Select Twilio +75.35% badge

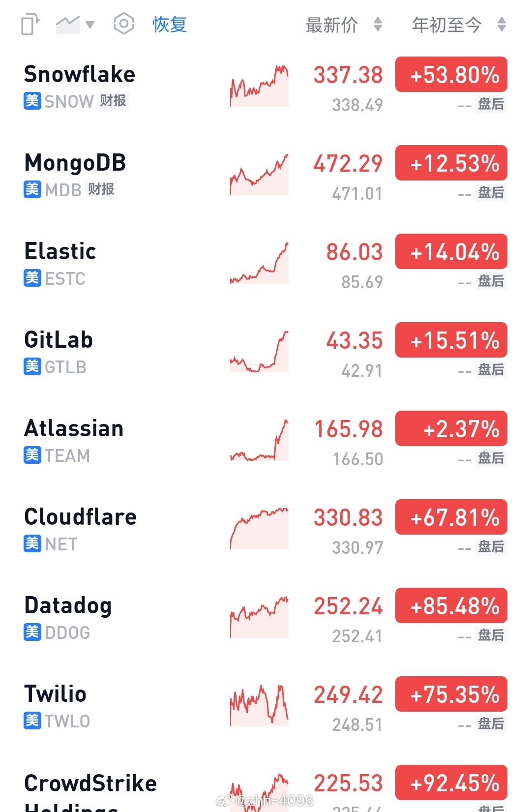tap(451, 694)
